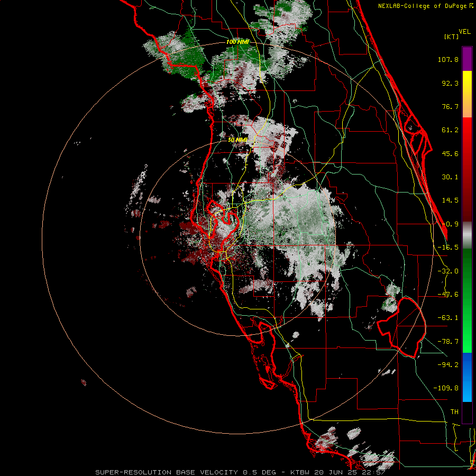Select the 30.1 legend value
Screen dimensions: 476x476
pos(450,177)
